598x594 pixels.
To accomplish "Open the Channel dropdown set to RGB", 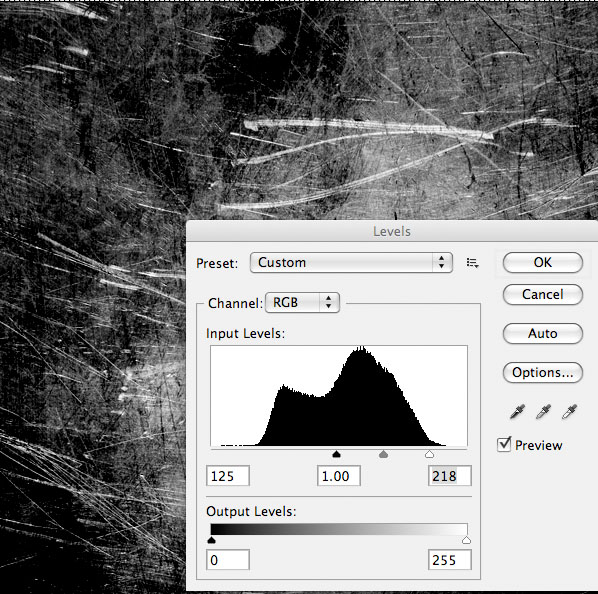I will [x=302, y=303].
